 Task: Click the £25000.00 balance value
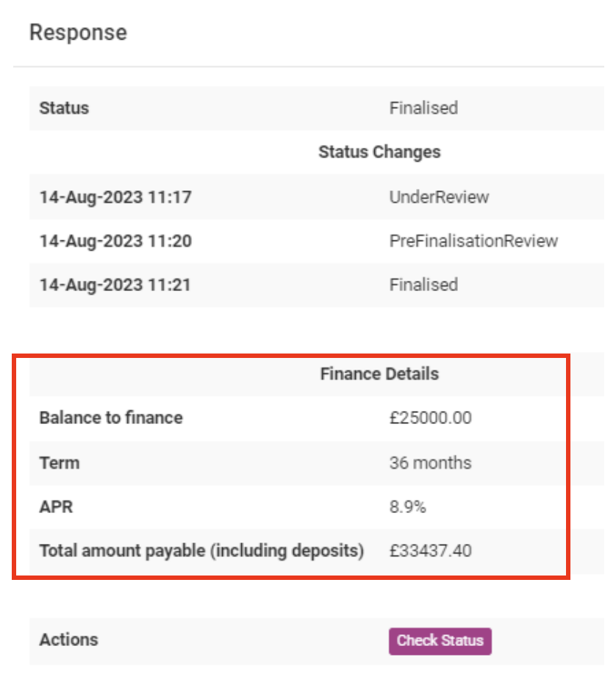coord(431,418)
